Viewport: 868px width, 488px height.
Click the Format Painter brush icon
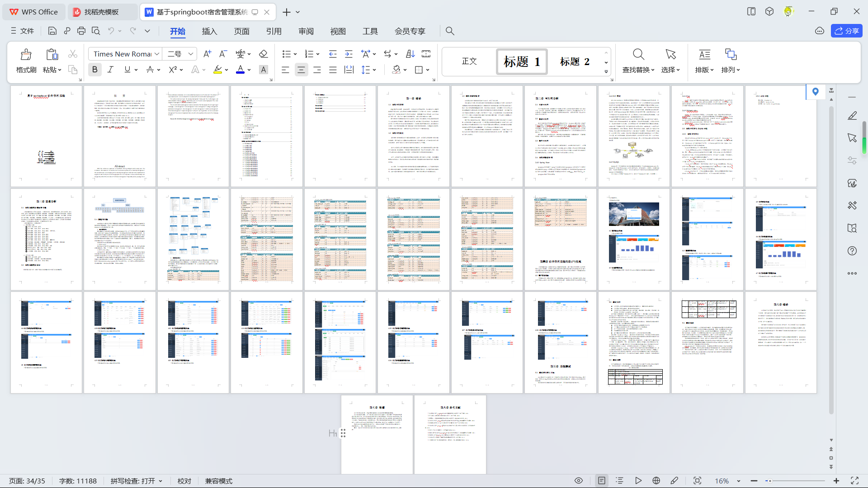point(26,55)
